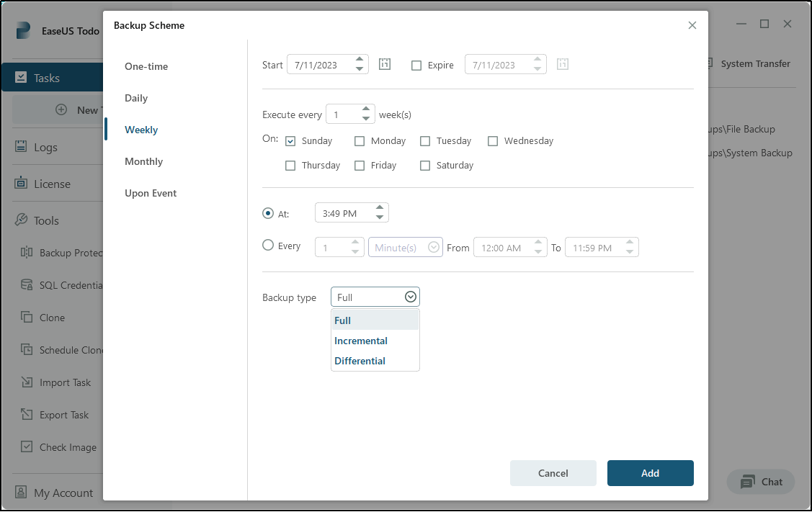
Task: Switch to the Monthly schedule tab
Action: [x=143, y=161]
